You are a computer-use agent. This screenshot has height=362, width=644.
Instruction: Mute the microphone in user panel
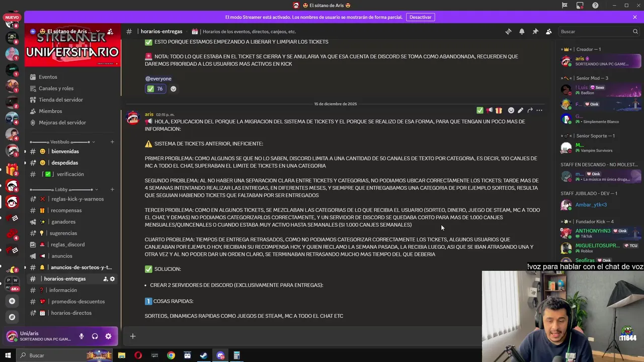[82, 336]
